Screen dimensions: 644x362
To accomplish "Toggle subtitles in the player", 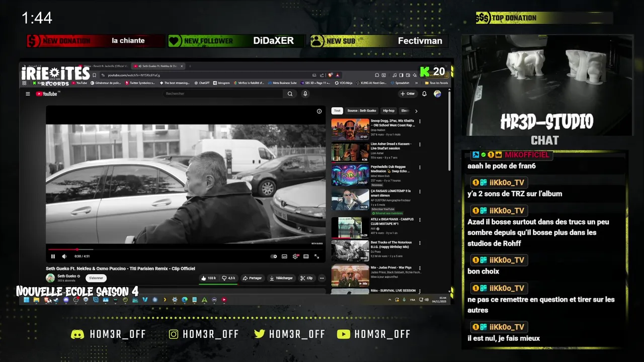I will (x=284, y=256).
